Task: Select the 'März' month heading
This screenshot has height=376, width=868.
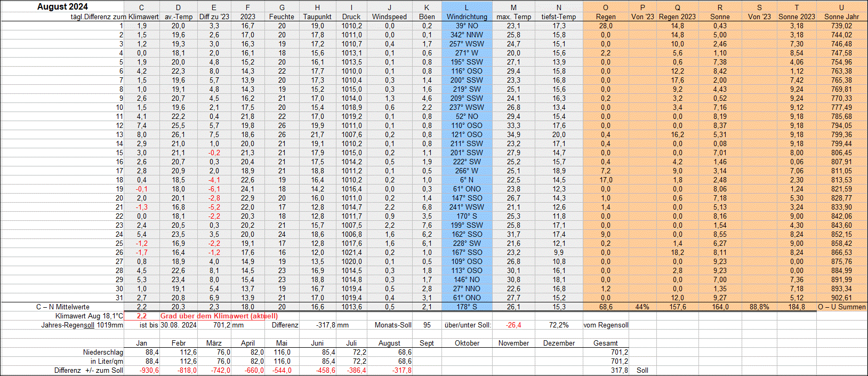Action: (214, 343)
